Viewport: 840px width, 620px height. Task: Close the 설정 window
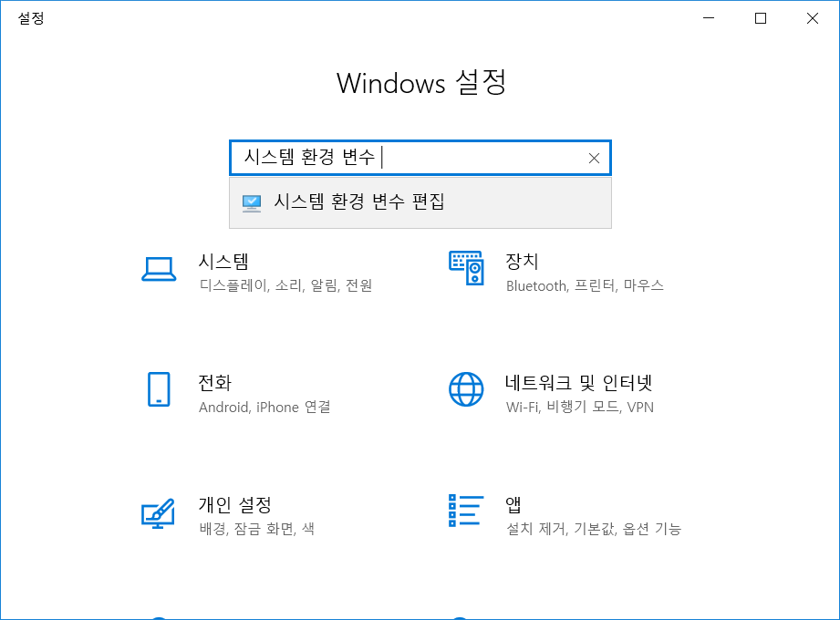click(812, 18)
